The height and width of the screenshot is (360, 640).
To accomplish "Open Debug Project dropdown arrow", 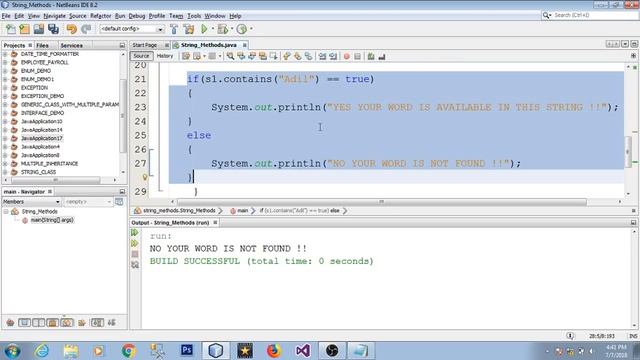I will point(231,29).
